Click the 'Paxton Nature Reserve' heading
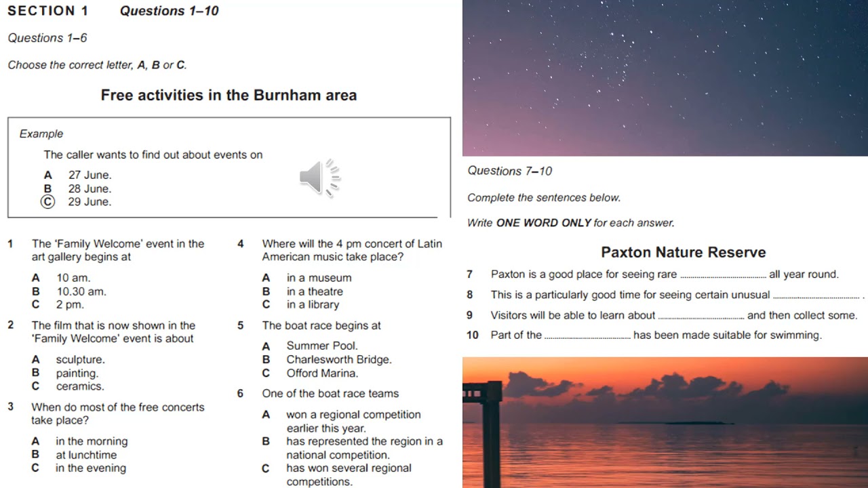 click(x=684, y=253)
